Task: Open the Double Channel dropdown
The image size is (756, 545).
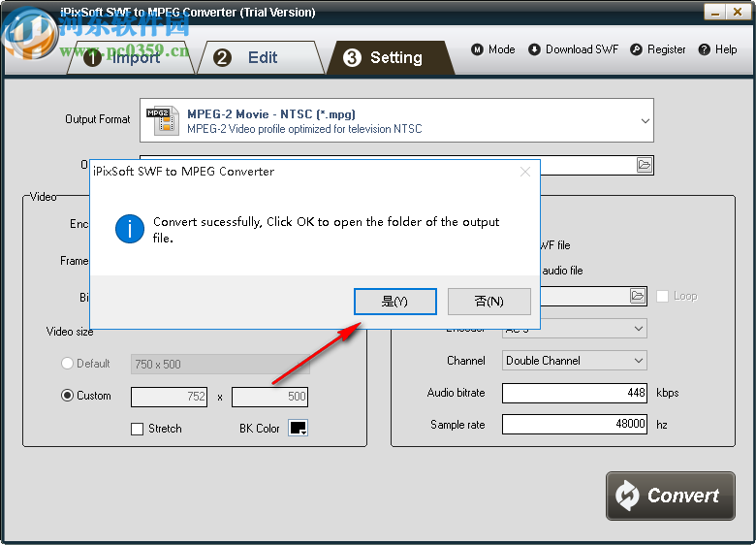Action: 574,361
